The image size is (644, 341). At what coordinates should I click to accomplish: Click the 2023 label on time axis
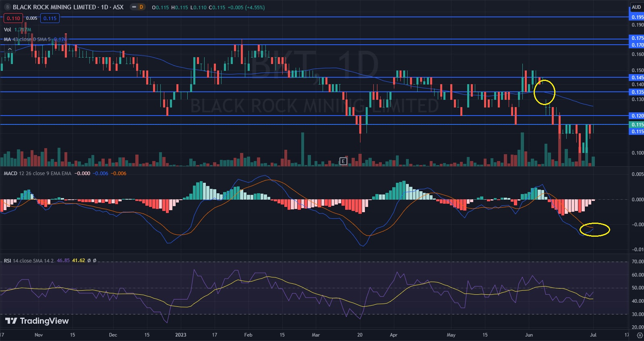coord(181,335)
